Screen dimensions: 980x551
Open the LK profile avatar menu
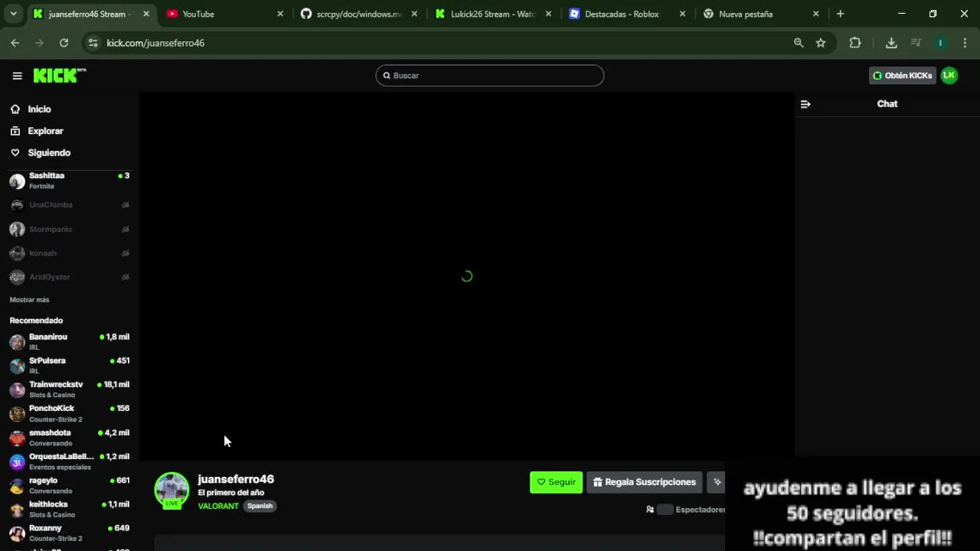949,75
